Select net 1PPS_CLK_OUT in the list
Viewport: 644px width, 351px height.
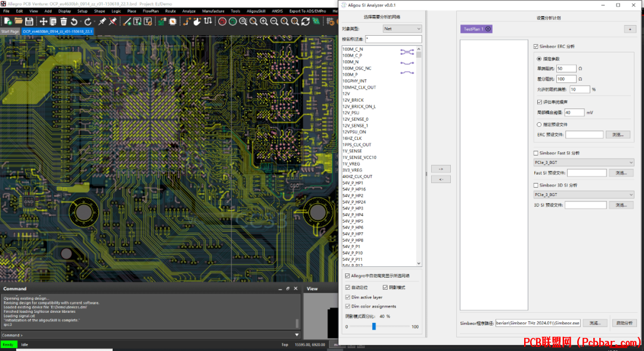pos(357,144)
